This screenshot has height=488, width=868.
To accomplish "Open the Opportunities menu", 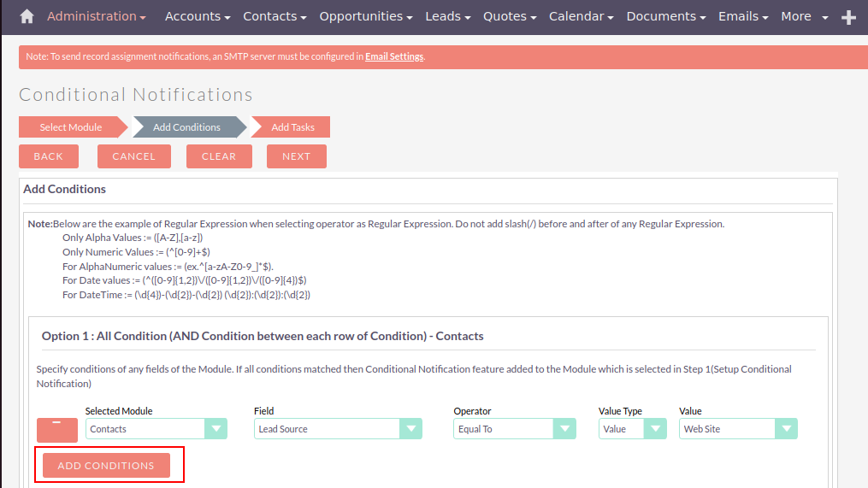I will point(366,17).
